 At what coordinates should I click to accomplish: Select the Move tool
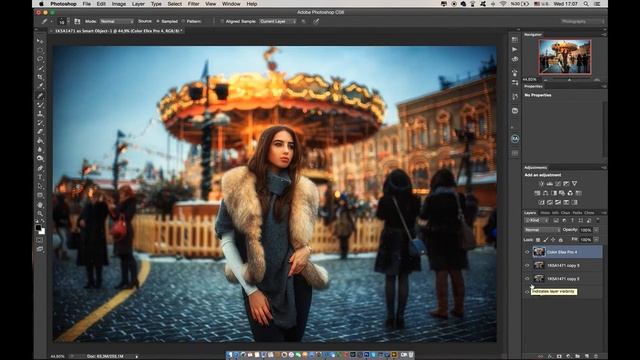[x=40, y=41]
